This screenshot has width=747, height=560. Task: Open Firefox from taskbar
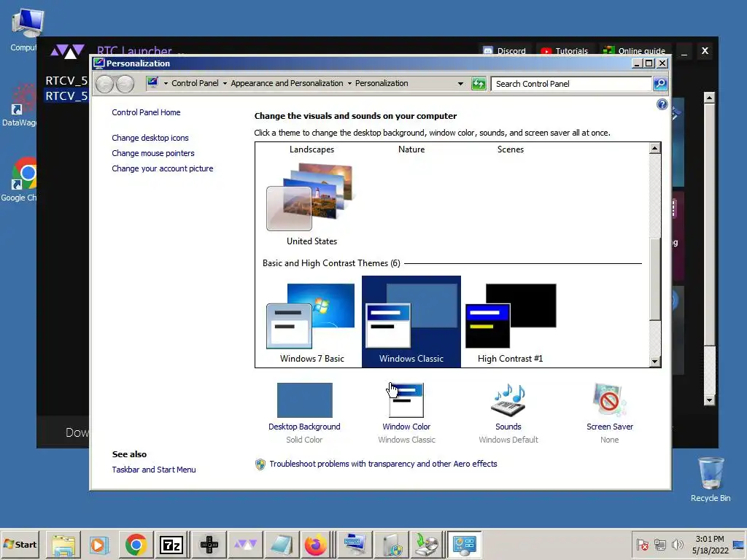pyautogui.click(x=315, y=544)
